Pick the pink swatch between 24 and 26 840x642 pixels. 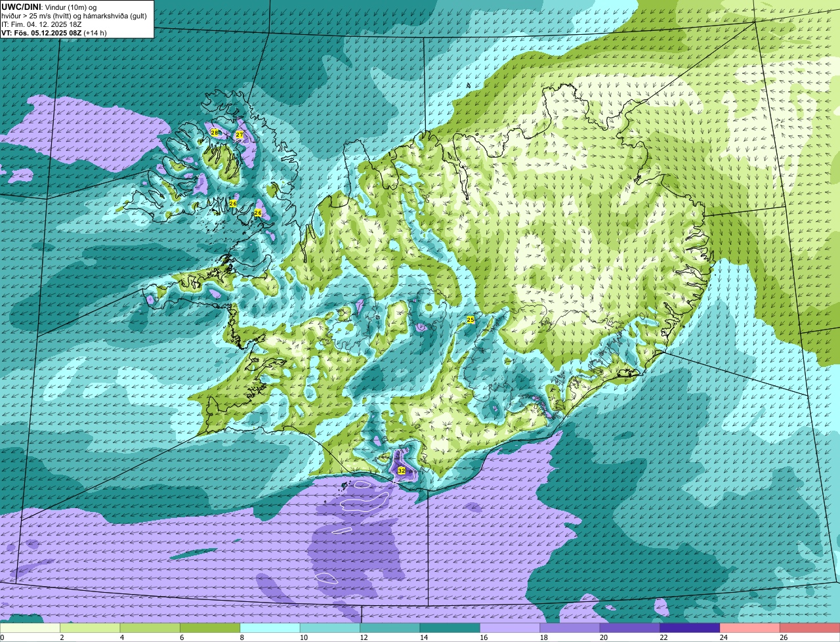(x=750, y=628)
